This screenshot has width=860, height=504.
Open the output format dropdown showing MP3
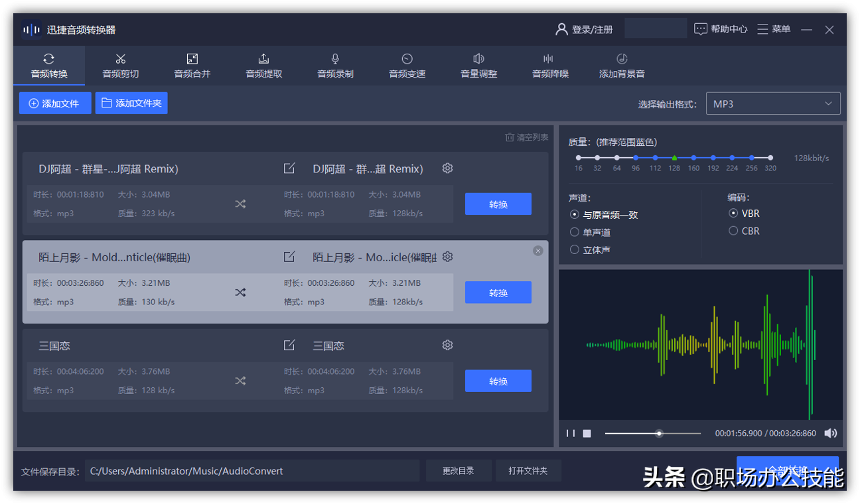click(x=772, y=103)
